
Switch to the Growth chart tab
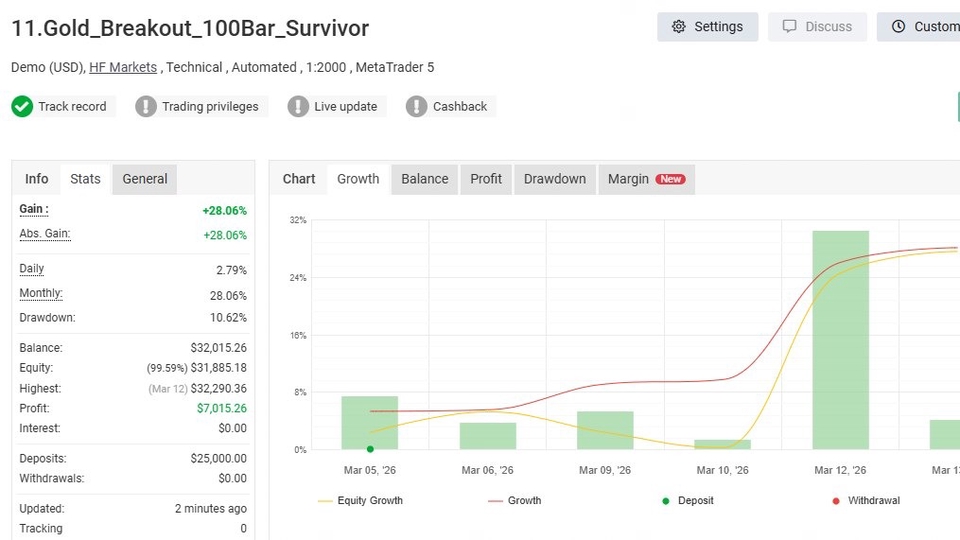tap(358, 179)
